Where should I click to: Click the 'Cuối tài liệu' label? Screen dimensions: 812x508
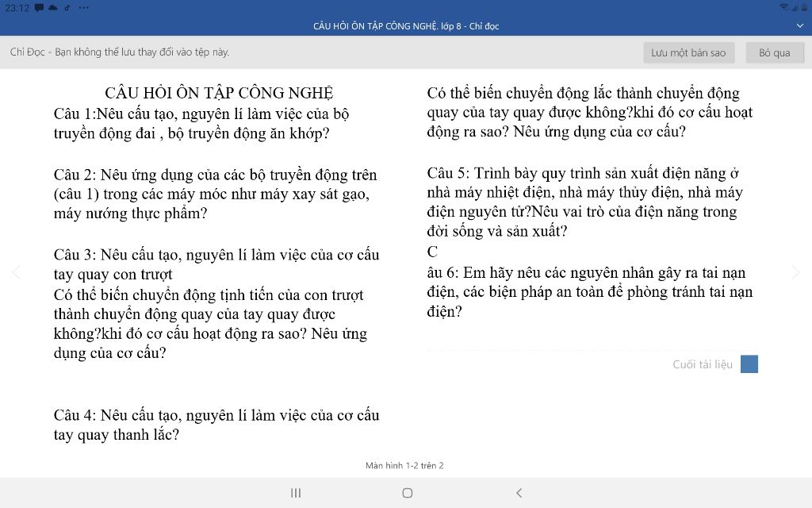click(x=703, y=364)
